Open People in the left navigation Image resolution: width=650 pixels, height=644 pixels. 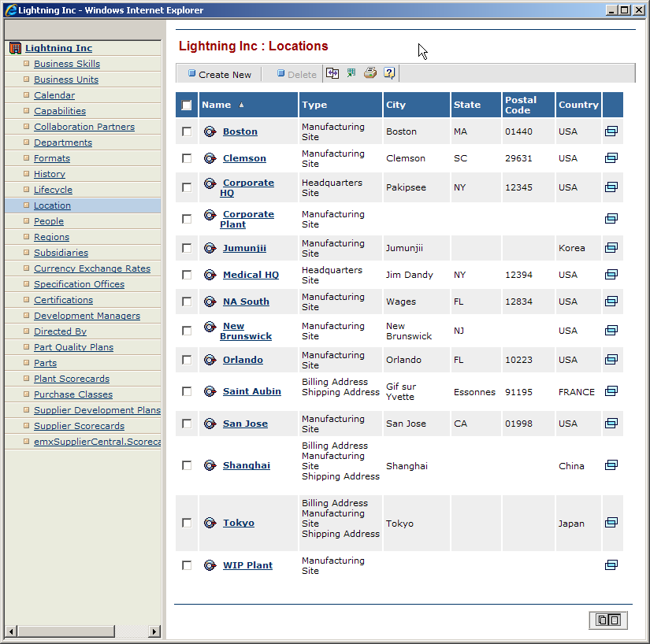49,221
